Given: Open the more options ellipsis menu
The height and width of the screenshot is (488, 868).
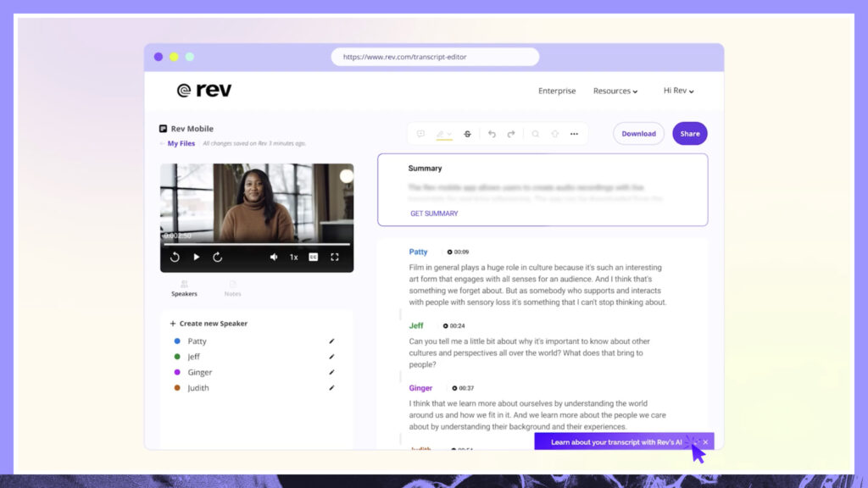Looking at the screenshot, I should click(x=574, y=134).
